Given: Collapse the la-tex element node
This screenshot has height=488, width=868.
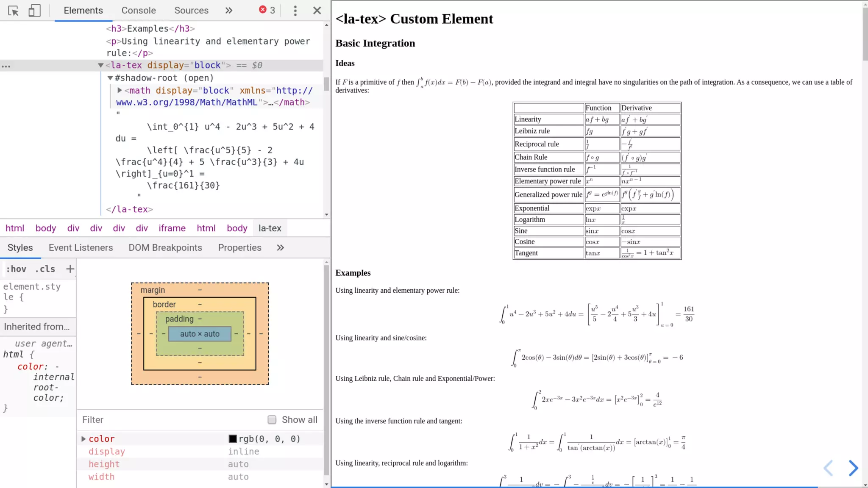Looking at the screenshot, I should tap(100, 65).
